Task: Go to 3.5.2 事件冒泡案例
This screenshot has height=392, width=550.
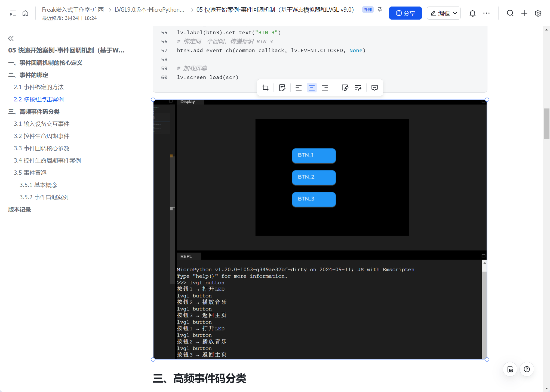Action: coord(44,197)
